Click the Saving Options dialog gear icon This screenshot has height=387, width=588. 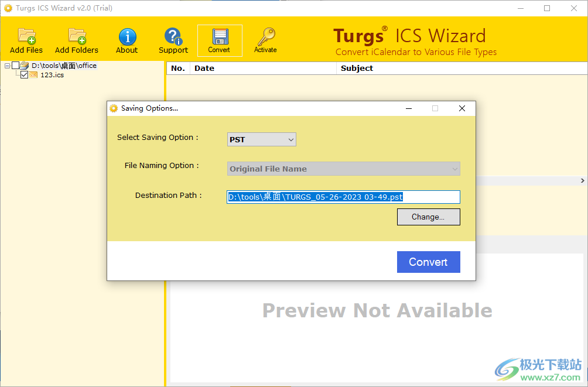tap(114, 108)
